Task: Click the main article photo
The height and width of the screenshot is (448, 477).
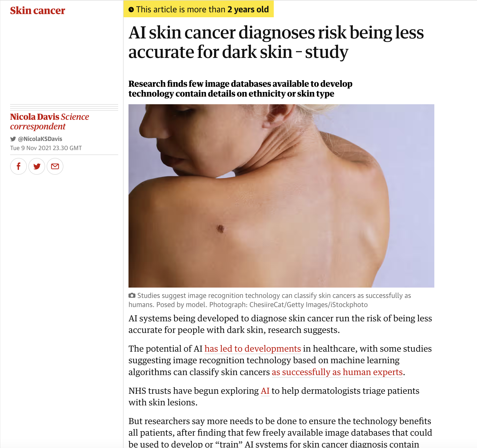Action: pos(281,196)
